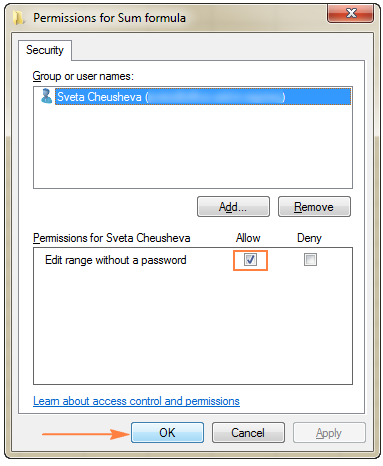Select the Sveta Cheusheva user entry
The width and height of the screenshot is (383, 466).
pyautogui.click(x=203, y=97)
